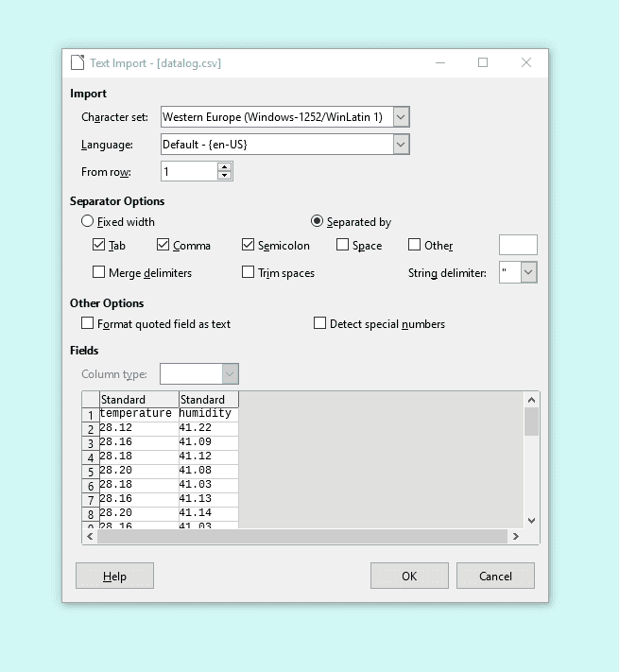Click the Other separator text field
619x672 pixels.
pyautogui.click(x=518, y=246)
